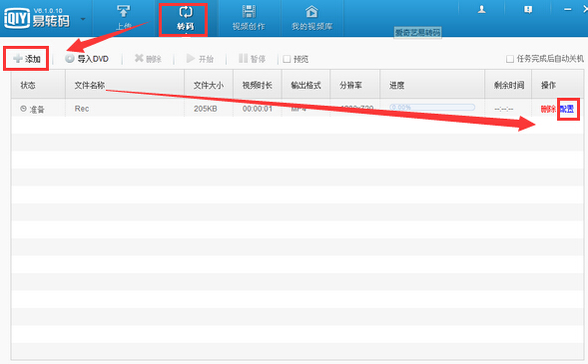The image size is (588, 364).
Task: Click the 剩余时间 column header
Action: (x=509, y=86)
